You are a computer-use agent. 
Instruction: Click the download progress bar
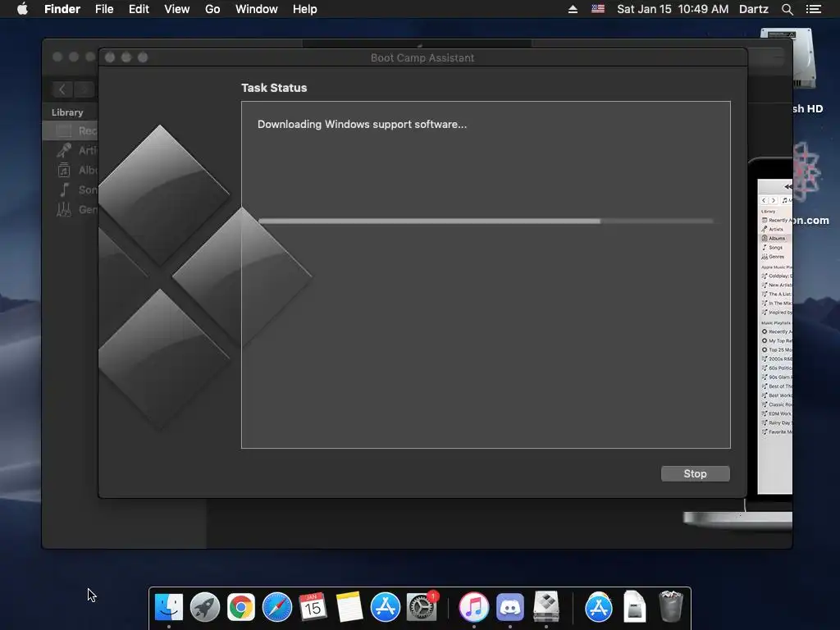point(486,221)
